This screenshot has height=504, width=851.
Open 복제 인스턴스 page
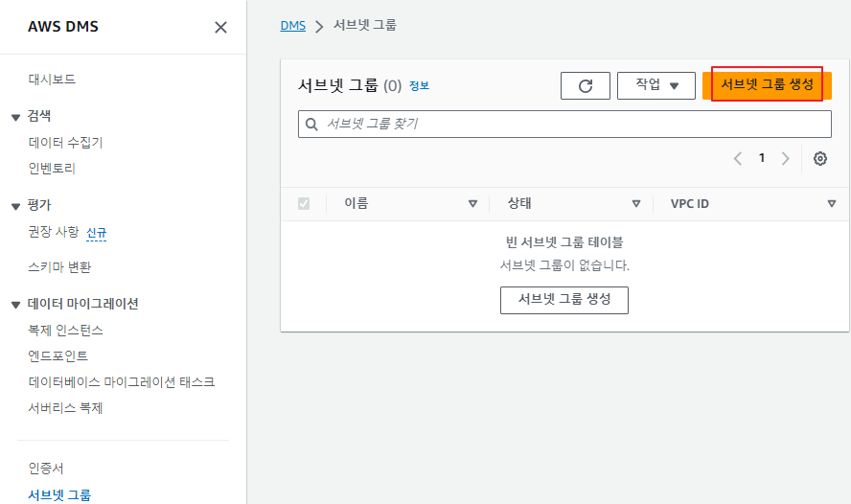65,331
